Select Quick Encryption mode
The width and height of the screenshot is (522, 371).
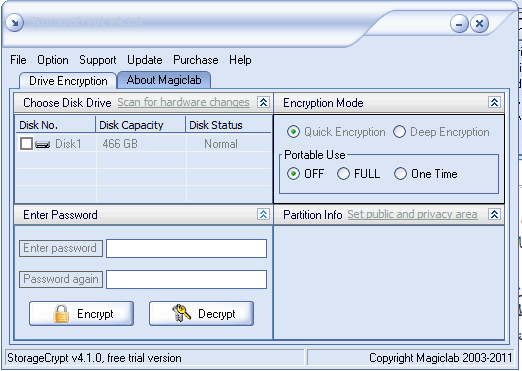(293, 132)
